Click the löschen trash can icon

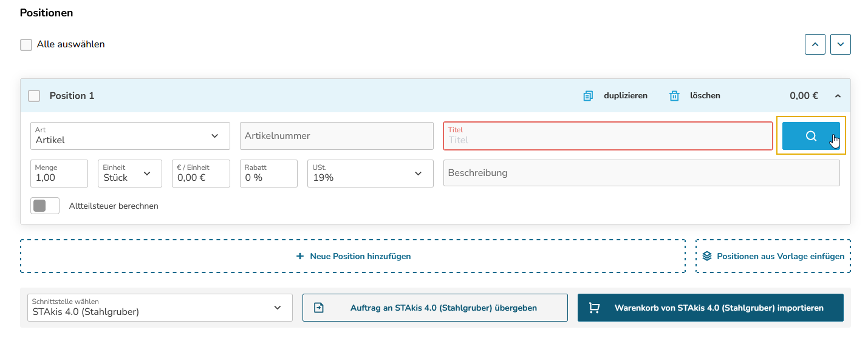(674, 96)
